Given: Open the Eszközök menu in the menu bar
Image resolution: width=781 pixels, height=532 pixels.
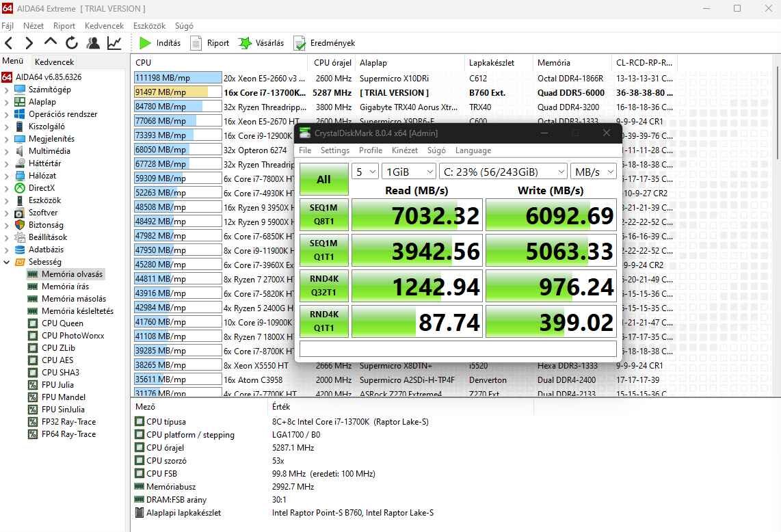Looking at the screenshot, I should pos(149,26).
